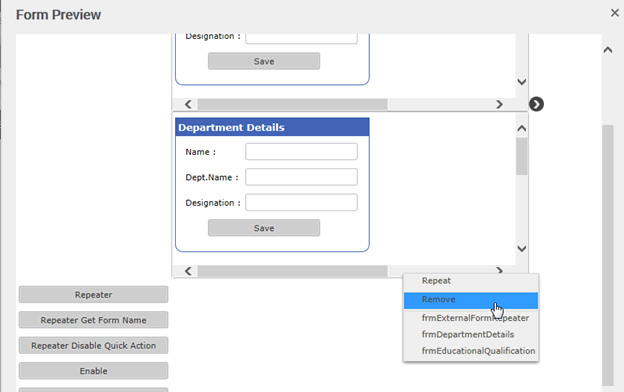The height and width of the screenshot is (392, 624).
Task: Click Department Details horizontal scroll left arrow
Action: tap(188, 271)
